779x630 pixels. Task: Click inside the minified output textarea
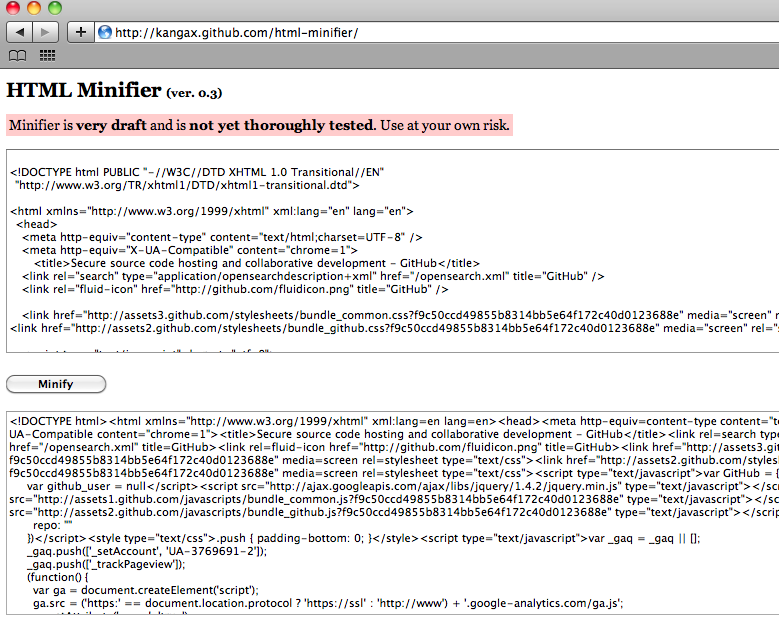click(x=392, y=513)
